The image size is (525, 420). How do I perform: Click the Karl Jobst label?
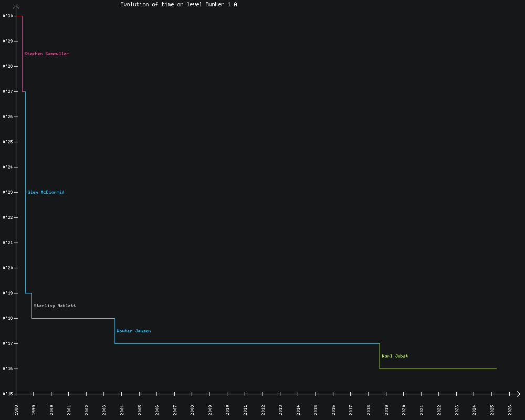click(x=395, y=356)
